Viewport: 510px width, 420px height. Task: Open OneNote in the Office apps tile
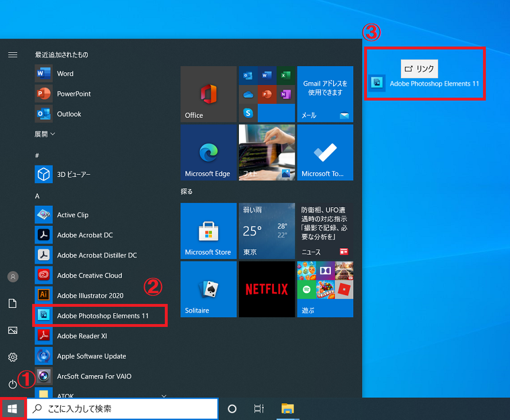point(285,94)
